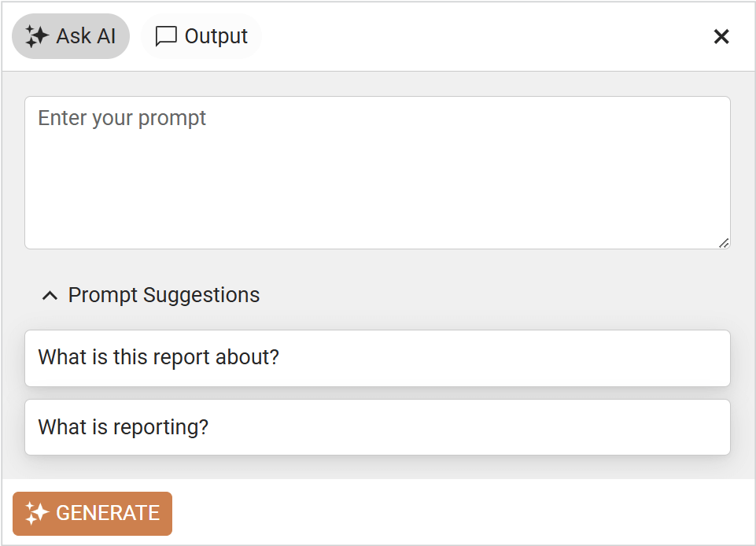Click the speech bubble icon beside Output
Viewport: 756px width, 546px height.
166,35
